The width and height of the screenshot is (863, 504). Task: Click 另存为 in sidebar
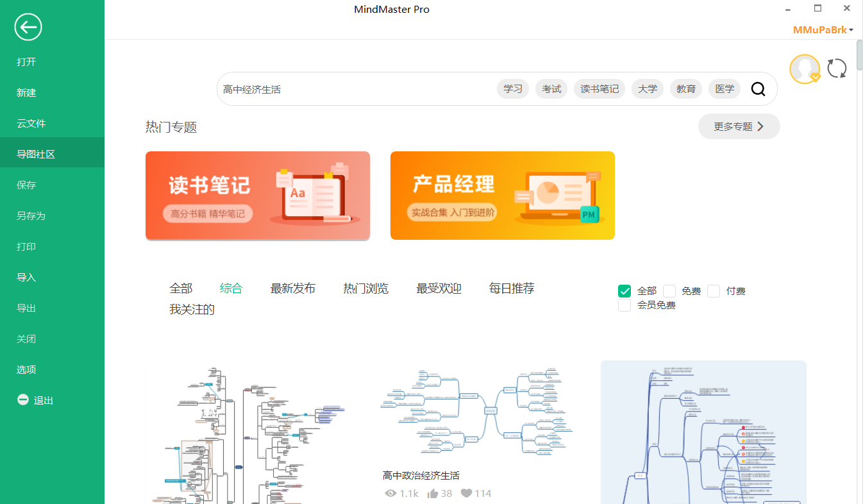[x=52, y=216]
